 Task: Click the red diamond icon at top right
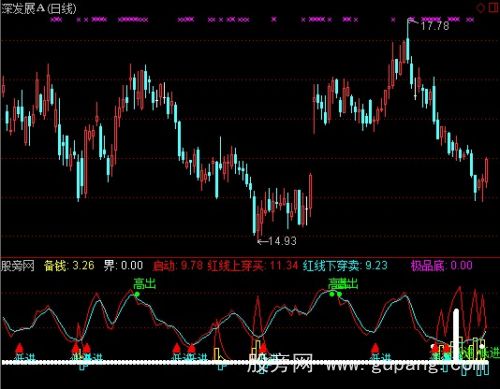tap(481, 8)
